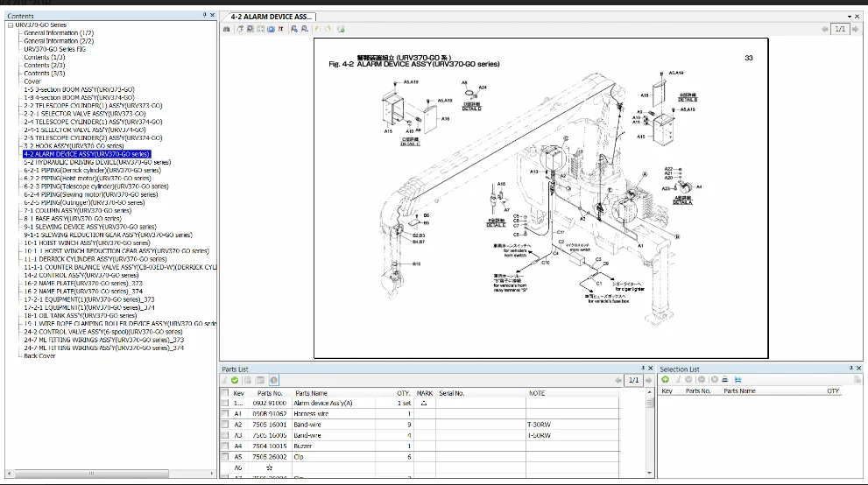
Task: Go to next page arrow in diagram viewer
Action: [857, 29]
